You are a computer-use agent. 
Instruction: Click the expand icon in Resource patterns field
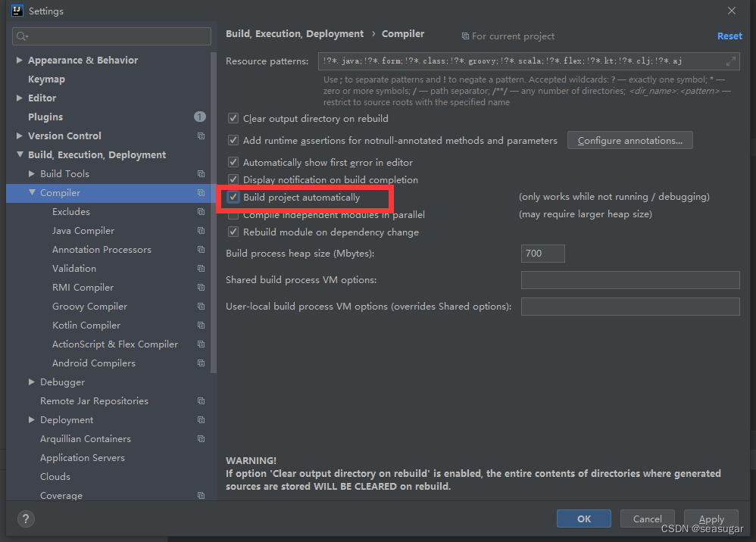click(x=731, y=61)
